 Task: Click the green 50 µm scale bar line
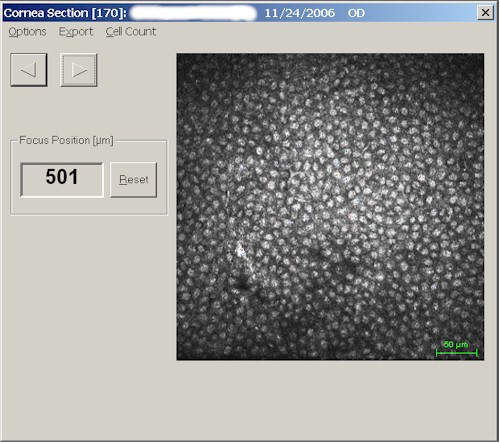pyautogui.click(x=457, y=353)
